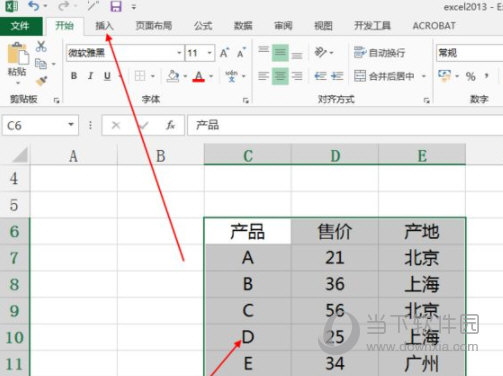Screen dimensions: 503x376
Task: Open the 对齐方式 dialog launcher
Action: [426, 100]
